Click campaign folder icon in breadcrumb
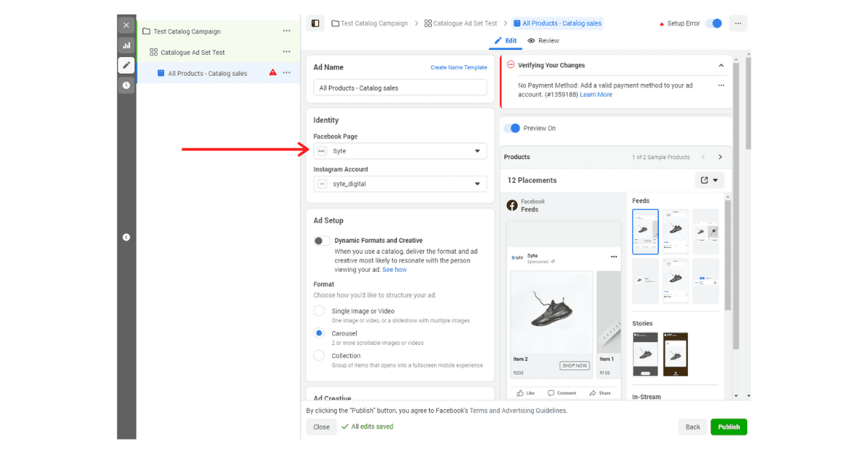 pyautogui.click(x=336, y=23)
